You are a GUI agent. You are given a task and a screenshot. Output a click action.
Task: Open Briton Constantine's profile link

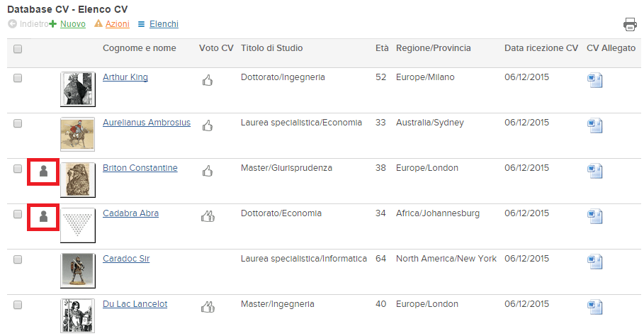(140, 167)
